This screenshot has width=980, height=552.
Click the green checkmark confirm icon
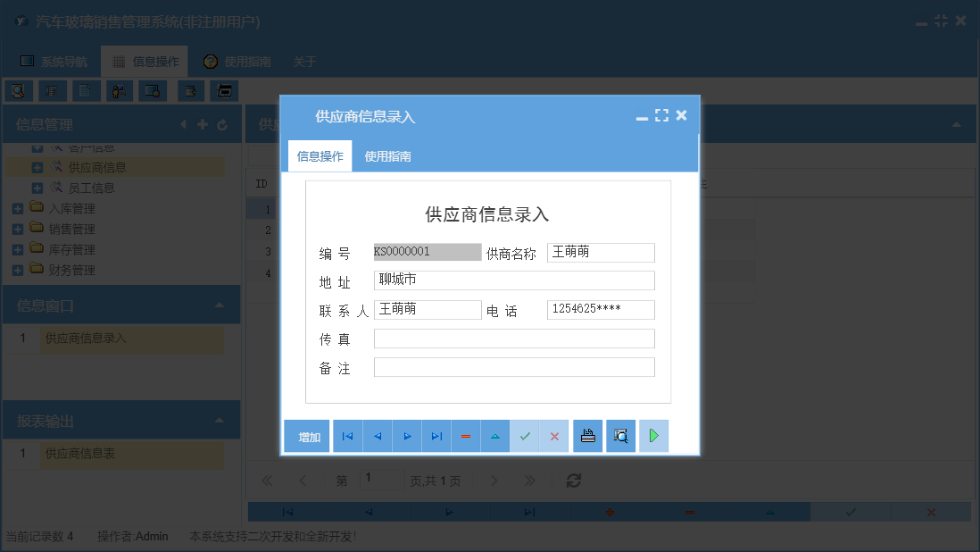(x=525, y=436)
